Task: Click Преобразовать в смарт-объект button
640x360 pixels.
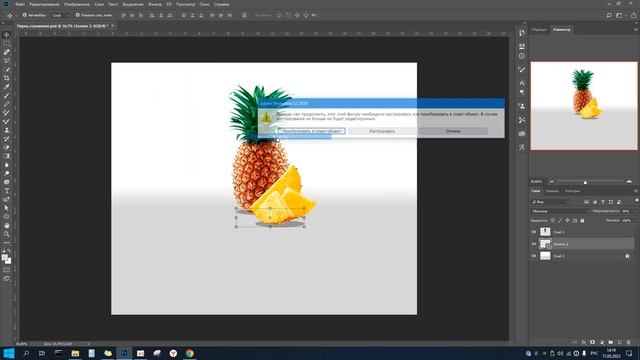Action: 311,131
